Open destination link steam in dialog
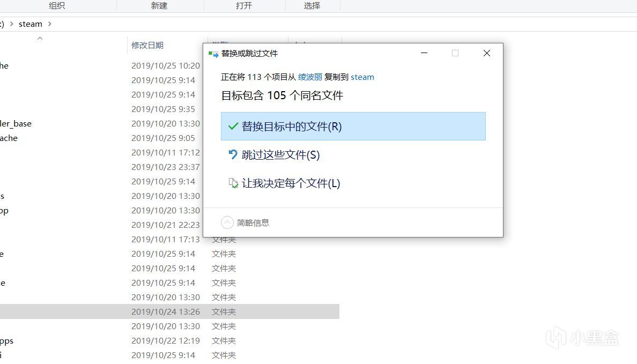Screen dimensions: 637x364 362,77
